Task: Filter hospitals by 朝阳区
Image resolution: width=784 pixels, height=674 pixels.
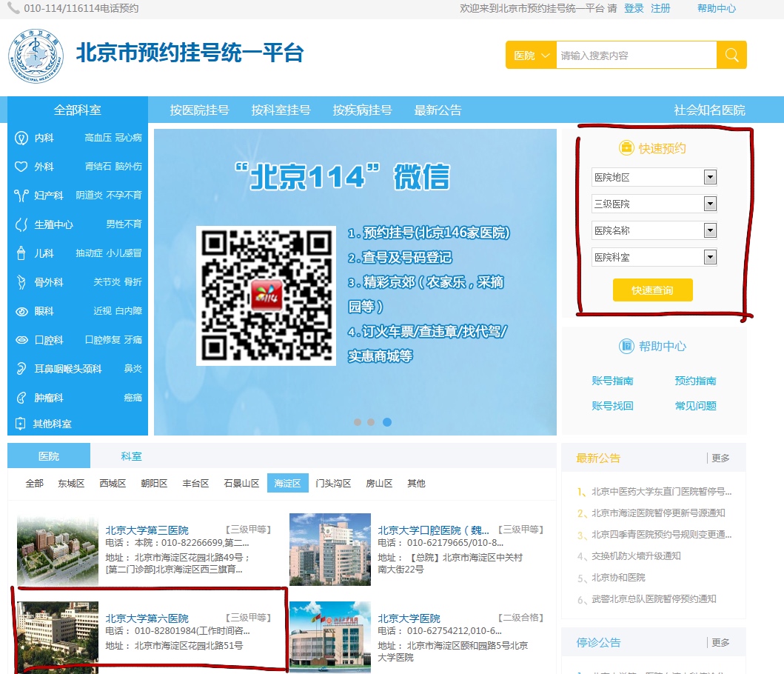Action: click(x=154, y=484)
